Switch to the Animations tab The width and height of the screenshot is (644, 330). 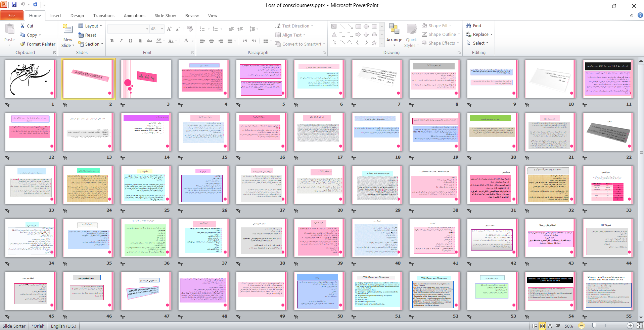click(x=135, y=15)
